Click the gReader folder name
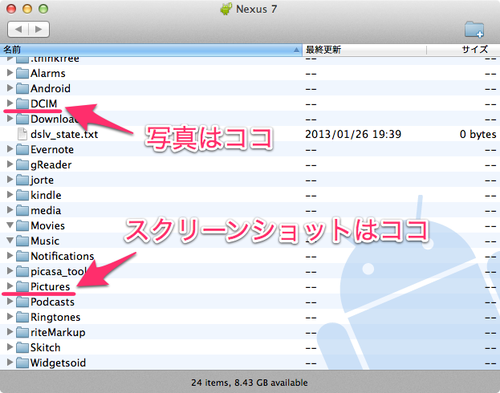This screenshot has width=500, height=393. pyautogui.click(x=51, y=165)
